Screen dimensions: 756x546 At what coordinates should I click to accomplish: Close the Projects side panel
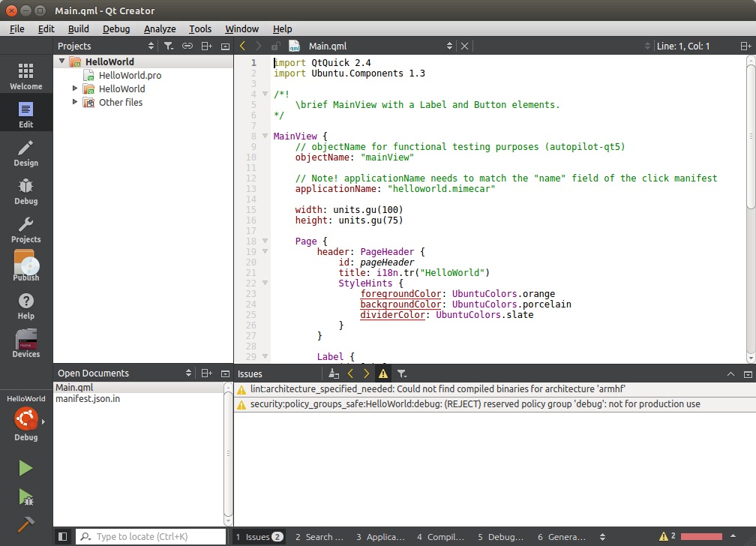click(225, 46)
